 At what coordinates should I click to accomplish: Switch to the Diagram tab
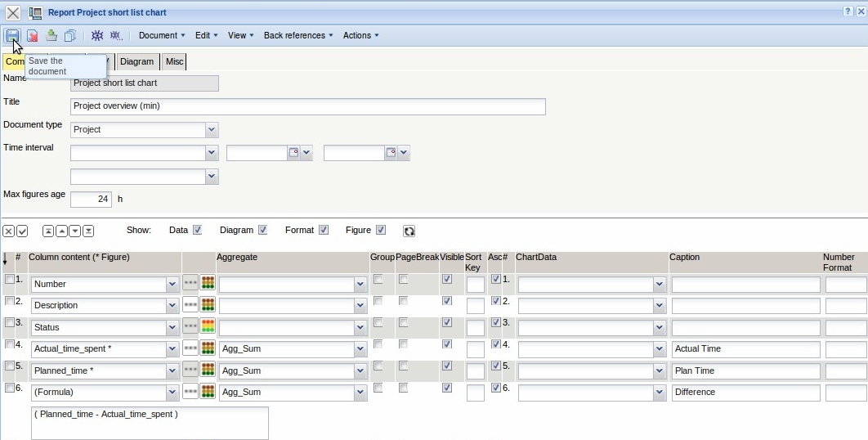coord(136,61)
